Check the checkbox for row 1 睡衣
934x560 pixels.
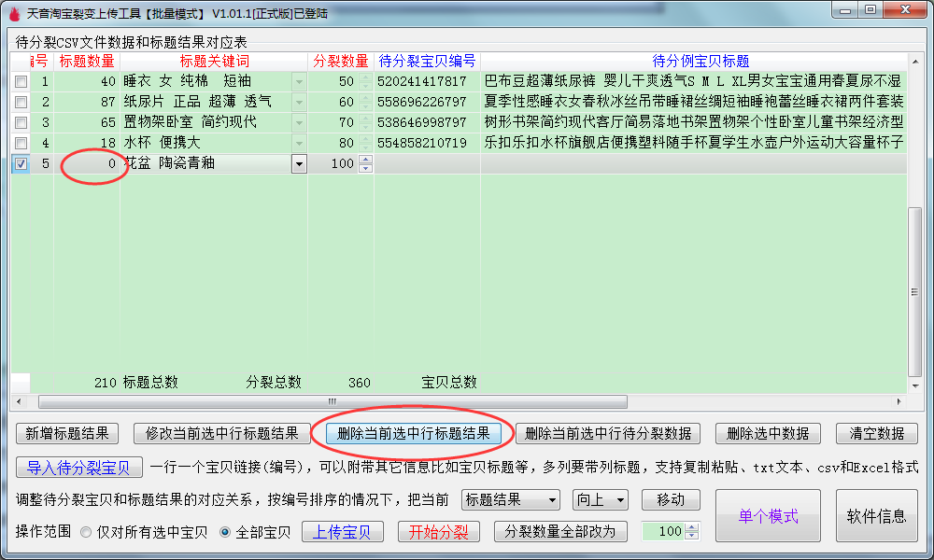(x=21, y=82)
